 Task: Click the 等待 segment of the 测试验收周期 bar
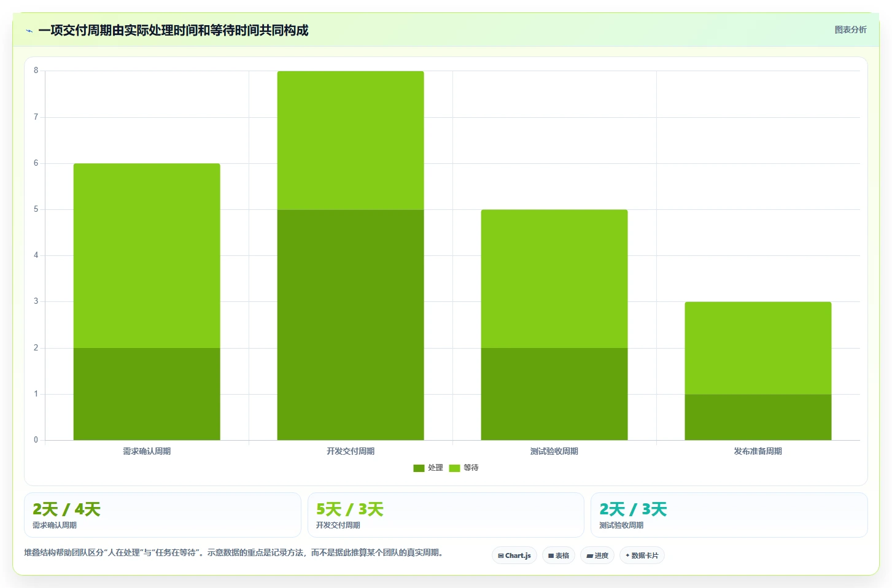pyautogui.click(x=554, y=279)
